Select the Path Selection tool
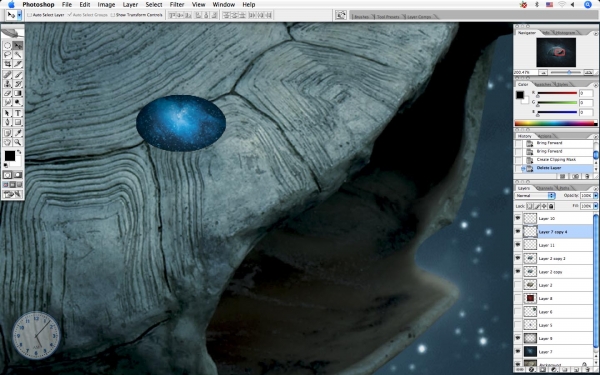600x375 pixels. click(x=7, y=113)
